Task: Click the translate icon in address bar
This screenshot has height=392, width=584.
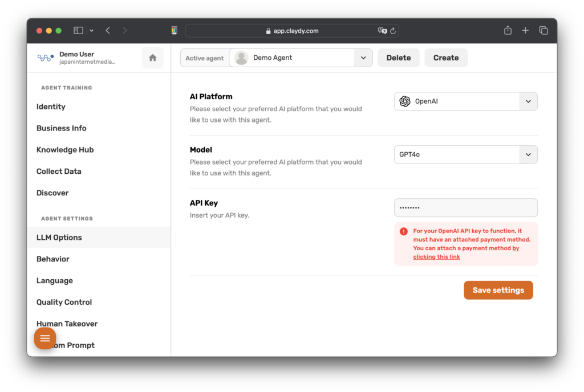Action: (382, 31)
